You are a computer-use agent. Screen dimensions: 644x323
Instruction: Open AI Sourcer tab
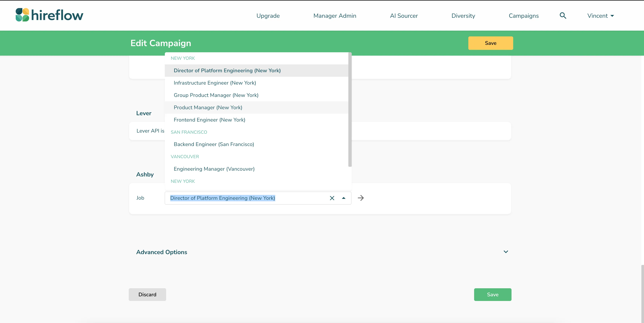(404, 16)
